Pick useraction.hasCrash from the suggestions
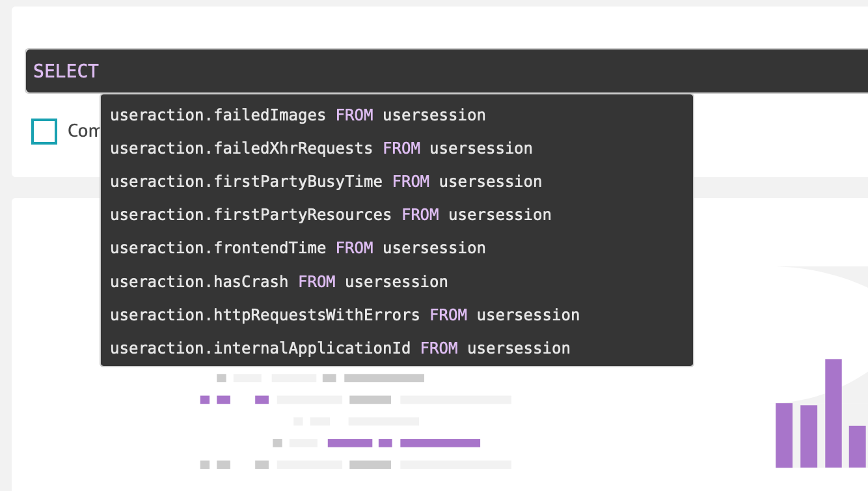This screenshot has height=491, width=868. click(278, 282)
